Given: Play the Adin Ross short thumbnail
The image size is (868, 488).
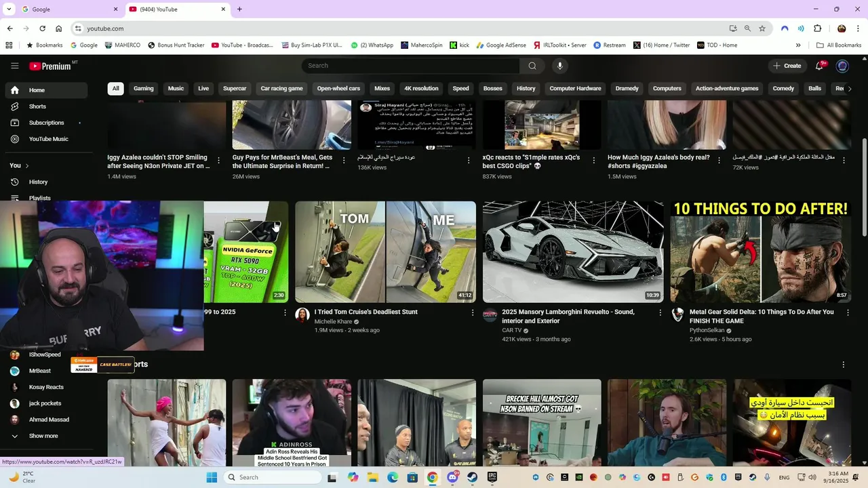Looking at the screenshot, I should [x=292, y=423].
